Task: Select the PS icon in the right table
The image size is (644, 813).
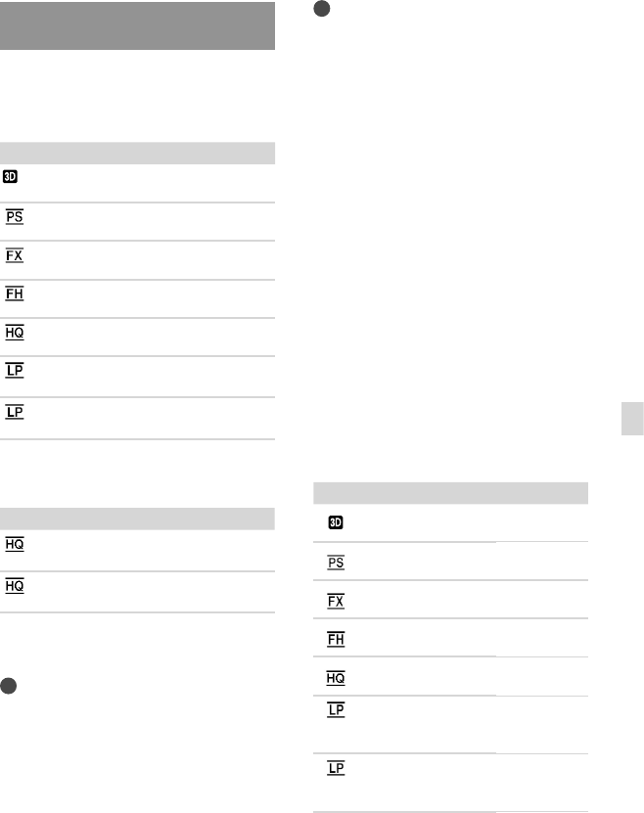Action: pyautogui.click(x=337, y=562)
